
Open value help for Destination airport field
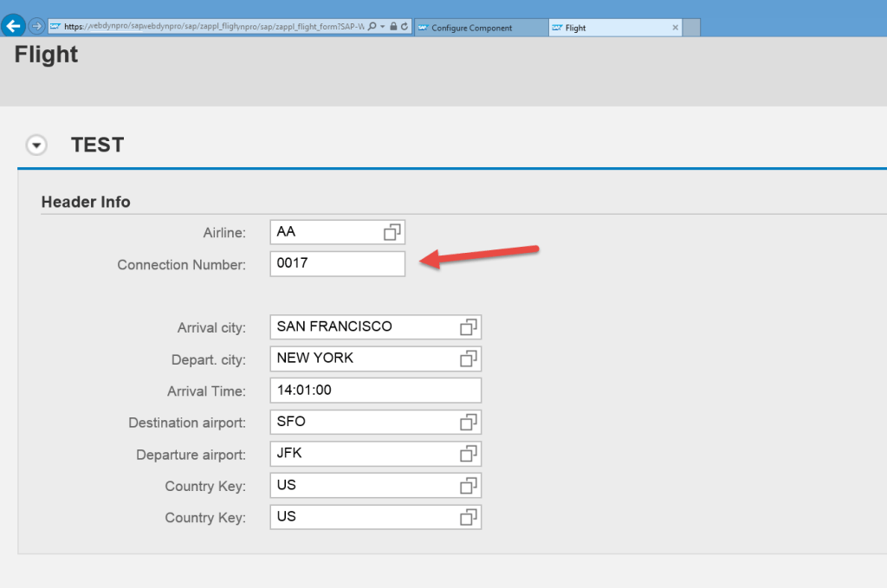coord(469,422)
